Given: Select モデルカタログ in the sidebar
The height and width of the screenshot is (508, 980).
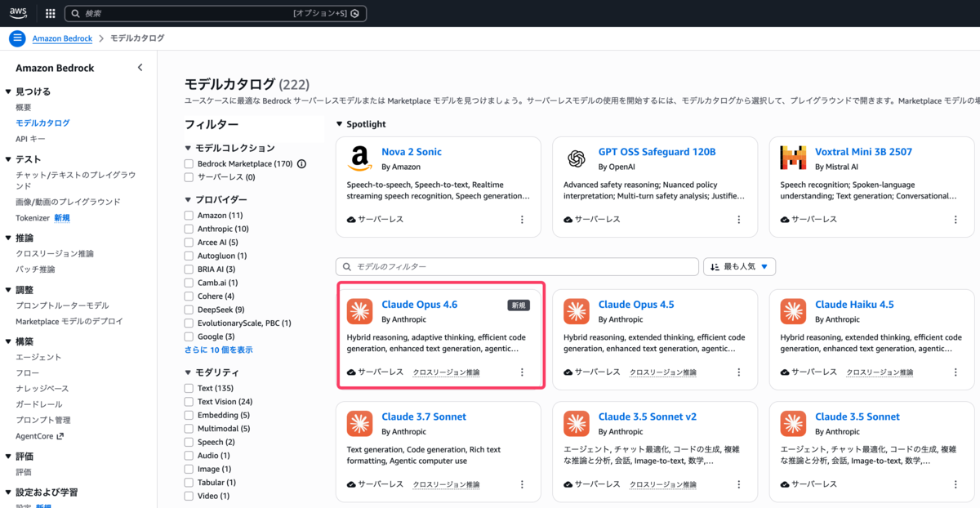Looking at the screenshot, I should [x=42, y=123].
